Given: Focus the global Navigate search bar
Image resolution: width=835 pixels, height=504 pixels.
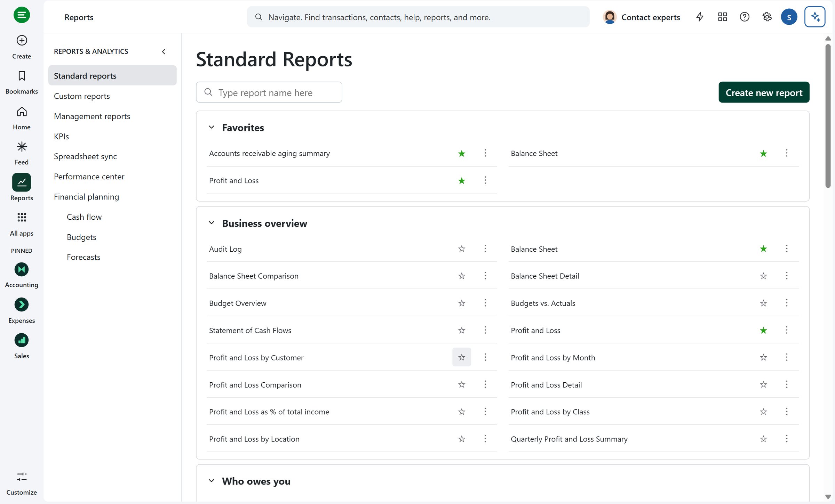Looking at the screenshot, I should point(418,17).
